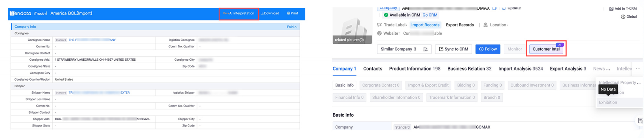
Task: Click the Customer Intel AI button
Action: point(546,49)
